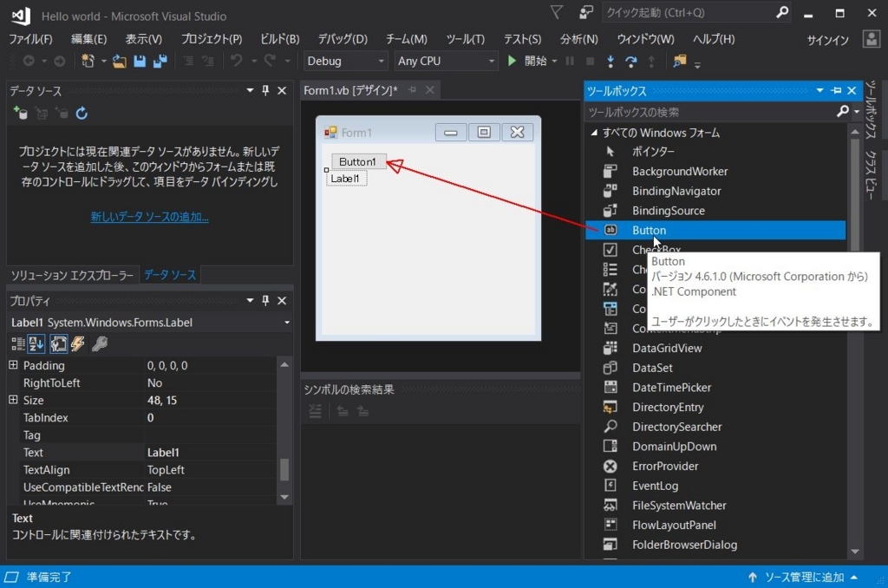Open the Class View side tab
The width and height of the screenshot is (888, 588).
[x=871, y=175]
